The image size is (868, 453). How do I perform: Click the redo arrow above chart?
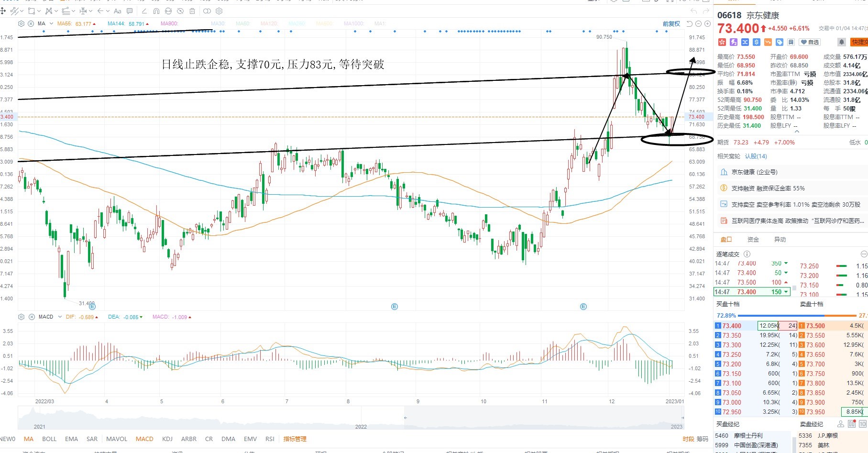click(x=707, y=11)
